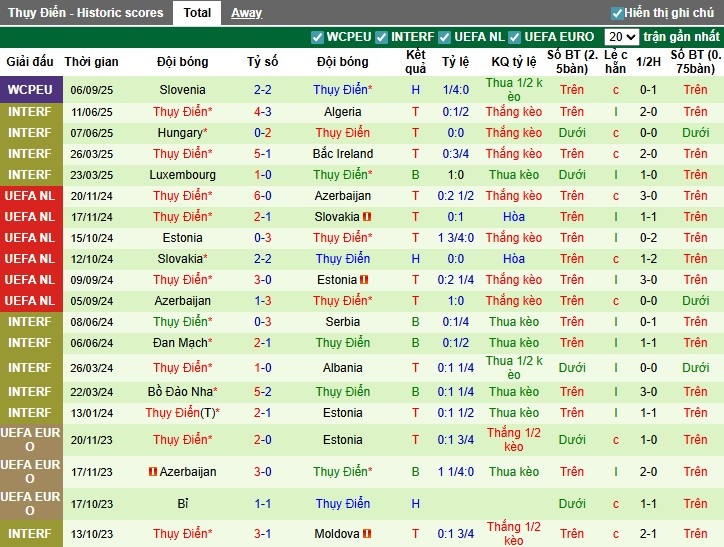The width and height of the screenshot is (724, 547).
Task: Open the 6-0 score against Azerbaijan
Action: tap(262, 196)
